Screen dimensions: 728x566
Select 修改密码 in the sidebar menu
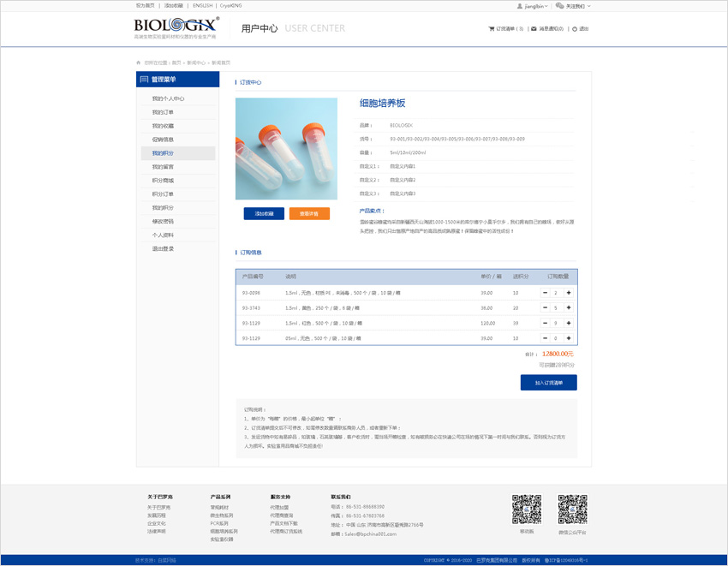pos(163,222)
